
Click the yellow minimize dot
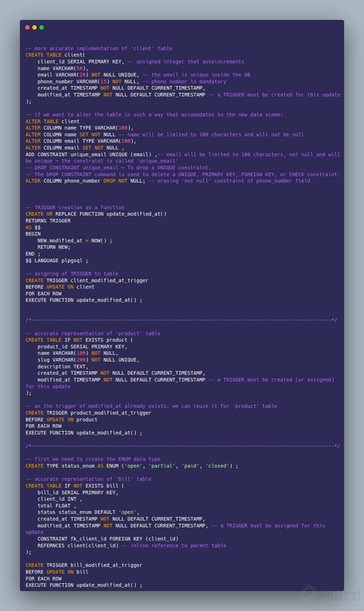coord(34,27)
